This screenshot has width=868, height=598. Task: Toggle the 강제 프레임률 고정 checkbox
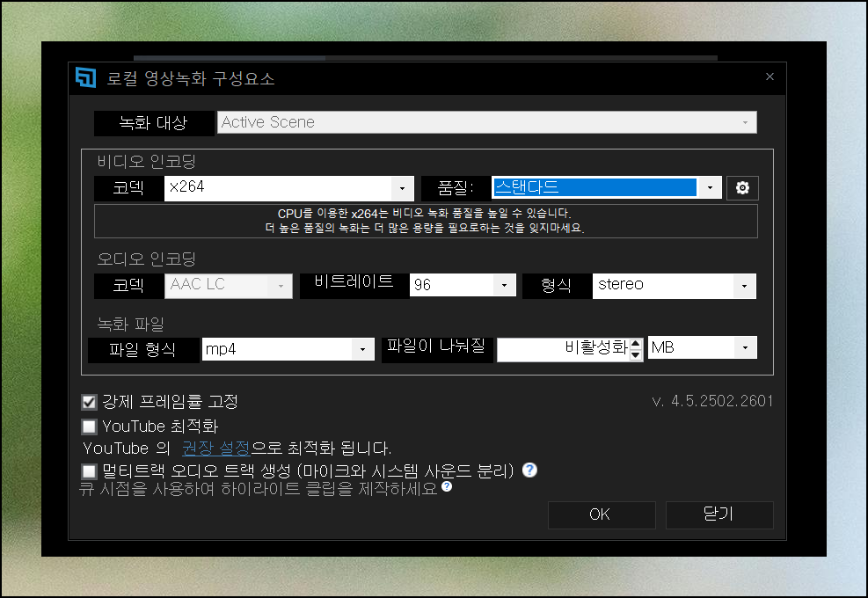pyautogui.click(x=89, y=402)
